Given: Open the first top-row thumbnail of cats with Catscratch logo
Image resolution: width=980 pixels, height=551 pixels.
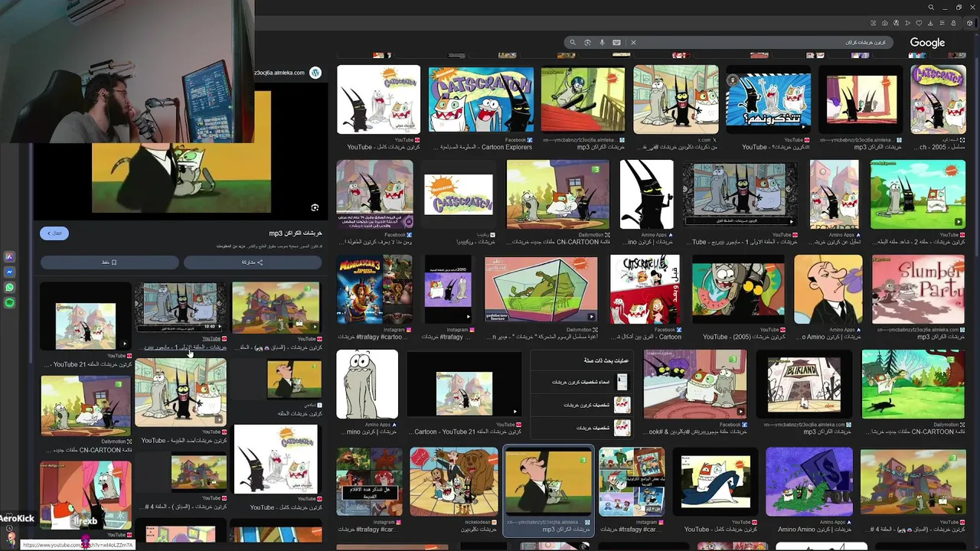Looking at the screenshot, I should [x=379, y=99].
